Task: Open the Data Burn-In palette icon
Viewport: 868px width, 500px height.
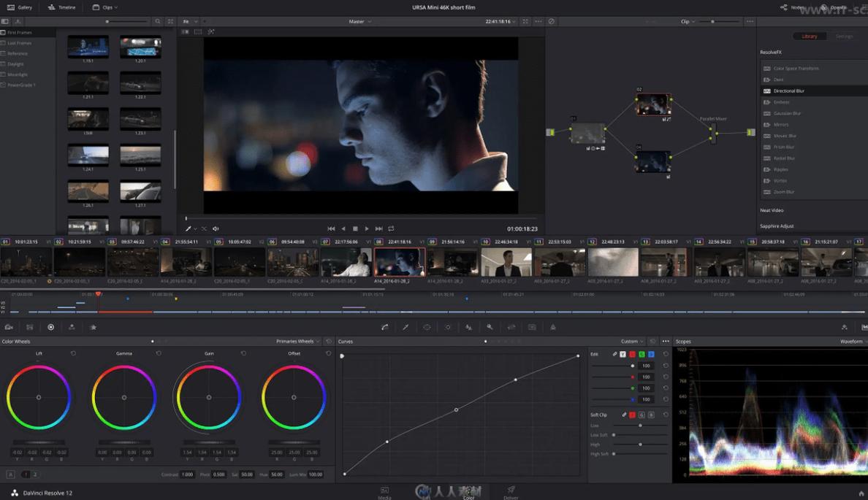Action: [553, 328]
